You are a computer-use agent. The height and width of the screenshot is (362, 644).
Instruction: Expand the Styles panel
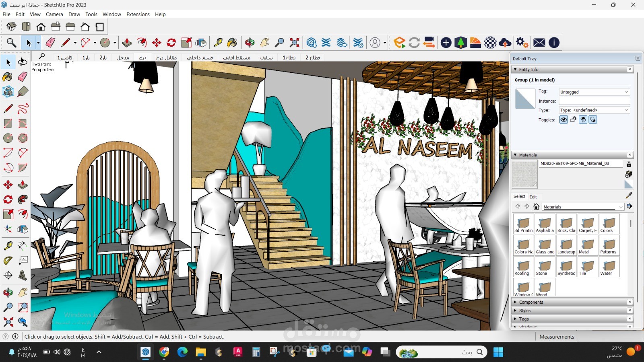pos(515,311)
